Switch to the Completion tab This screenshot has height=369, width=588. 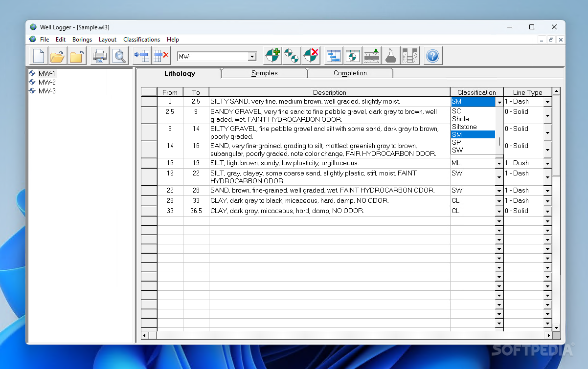point(350,73)
